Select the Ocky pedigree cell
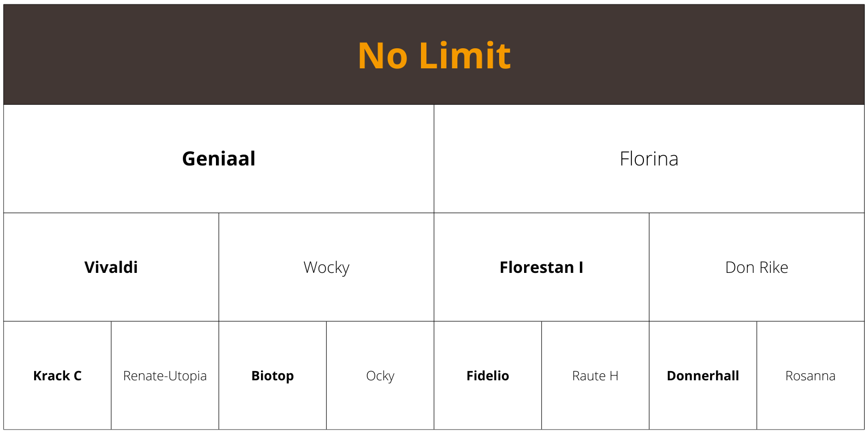Viewport: 868px width, 434px height. pos(380,375)
